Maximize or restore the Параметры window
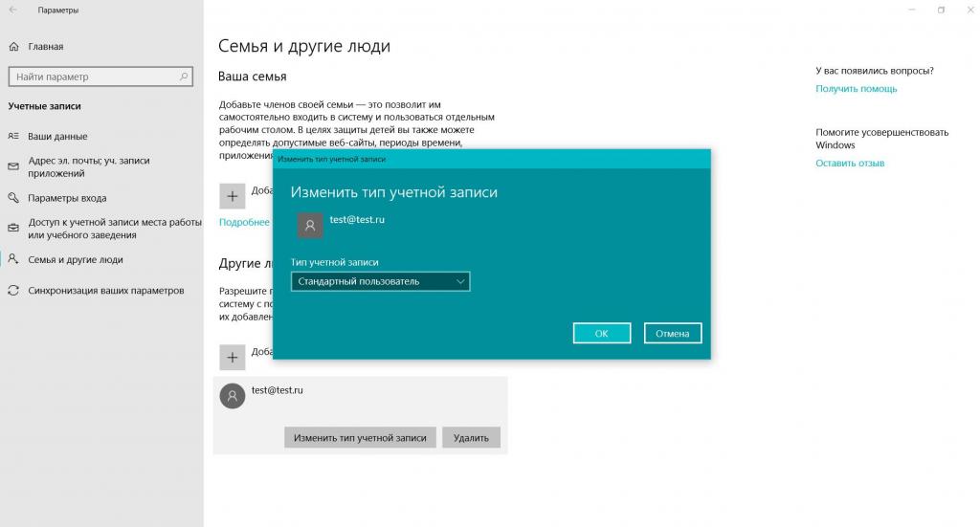 click(x=942, y=10)
